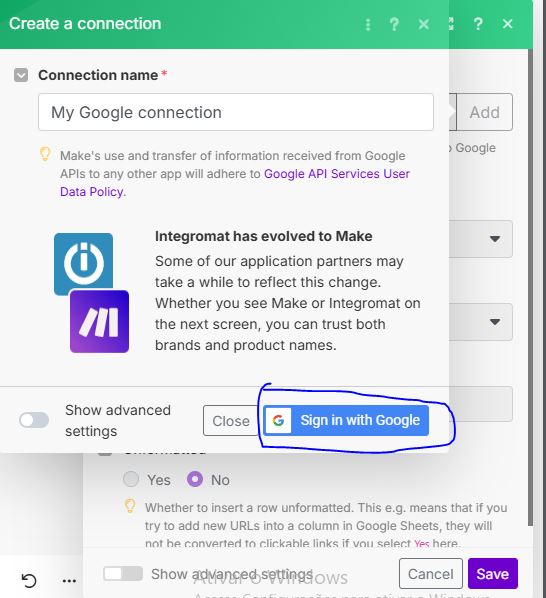The height and width of the screenshot is (598, 546).
Task: Click the help question mark in connection dialog
Action: 394,24
